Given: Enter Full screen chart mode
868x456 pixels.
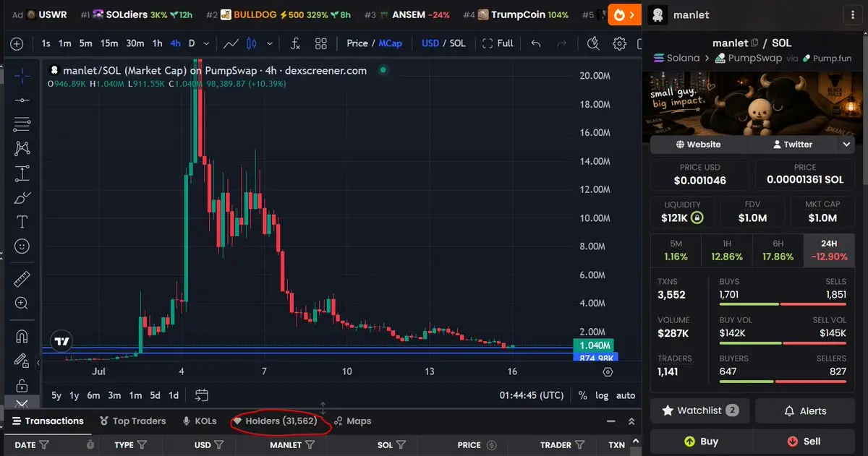Looking at the screenshot, I should [498, 43].
